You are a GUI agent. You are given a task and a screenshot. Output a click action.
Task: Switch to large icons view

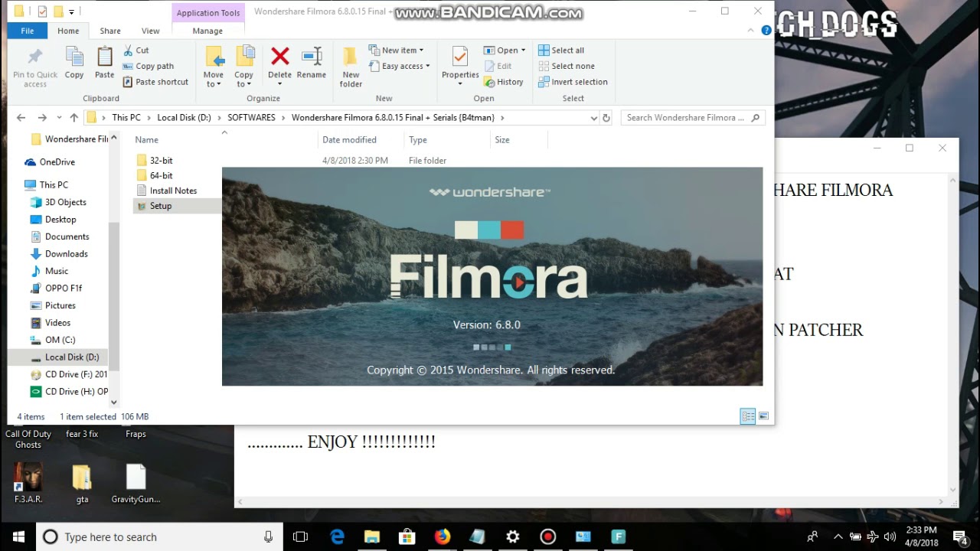click(763, 416)
